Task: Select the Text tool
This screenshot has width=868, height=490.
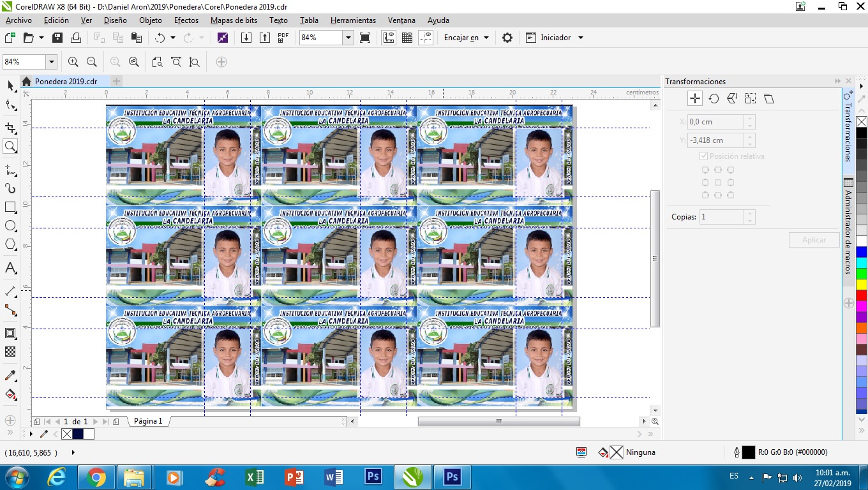Action: pos(11,268)
